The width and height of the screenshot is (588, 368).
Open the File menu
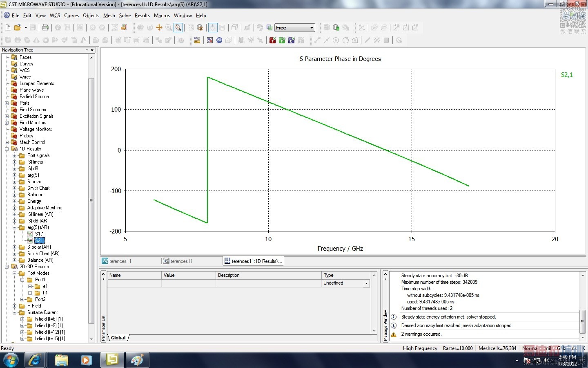(x=16, y=16)
